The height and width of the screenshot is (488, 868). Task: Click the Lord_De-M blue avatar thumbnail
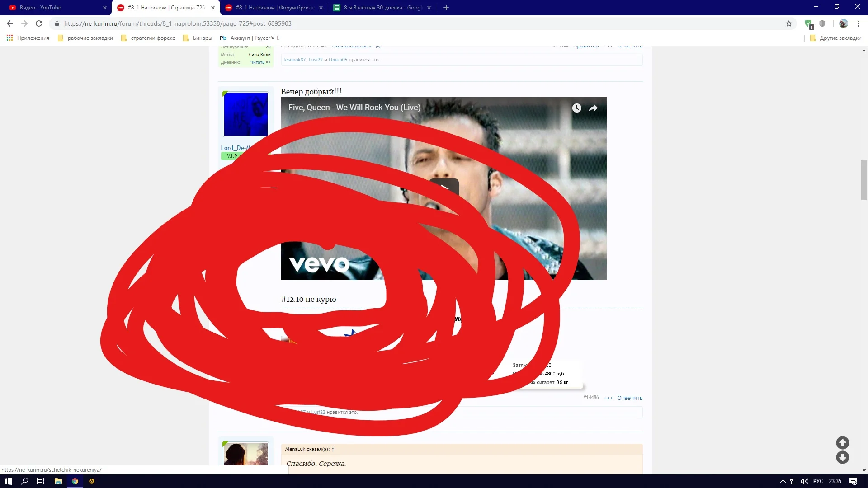click(246, 114)
